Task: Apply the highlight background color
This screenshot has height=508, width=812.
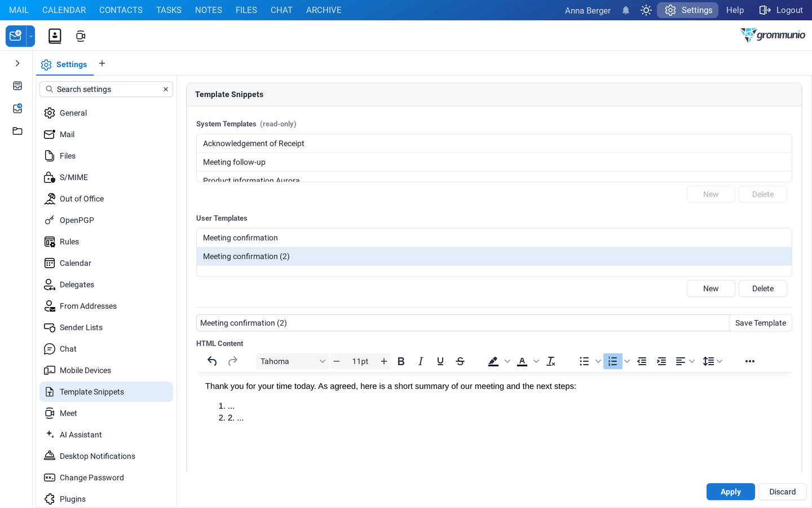Action: click(493, 361)
